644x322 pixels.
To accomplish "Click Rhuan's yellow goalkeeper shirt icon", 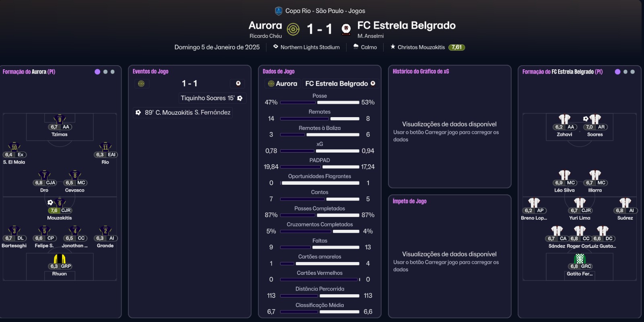I will coord(60,258).
